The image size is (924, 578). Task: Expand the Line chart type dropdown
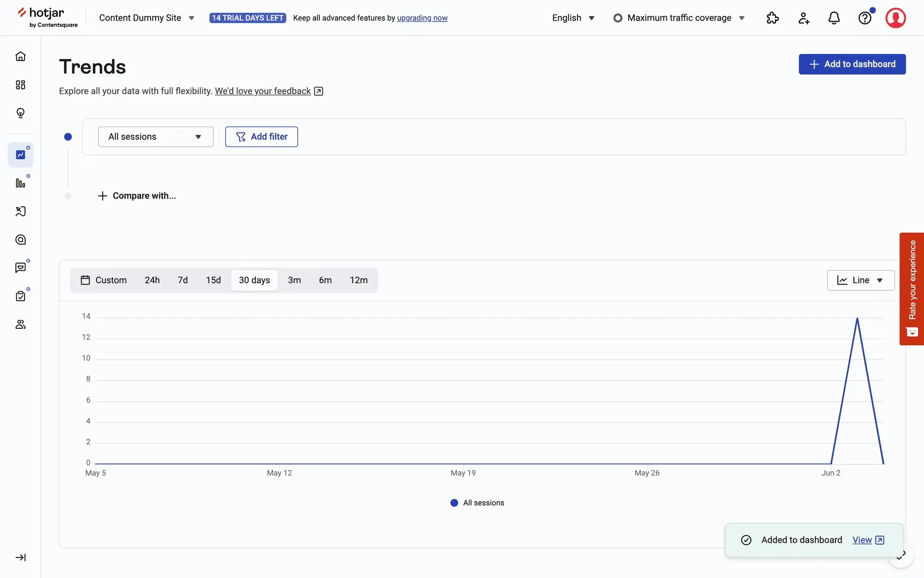860,280
